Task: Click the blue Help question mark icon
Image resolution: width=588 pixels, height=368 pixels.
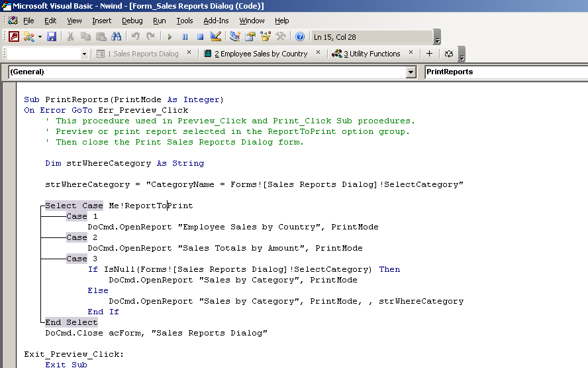Action: [299, 36]
